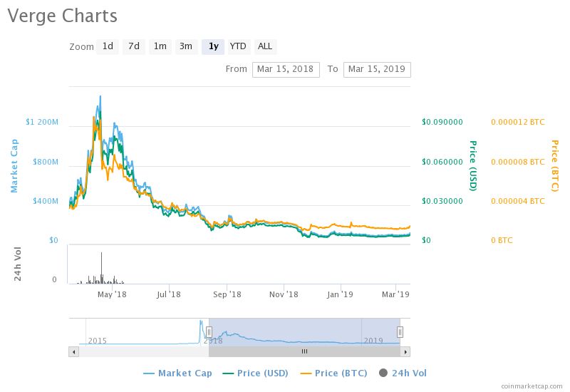Toggle Market Cap series in legend
Viewport: 570px width, 392px height.
177,373
